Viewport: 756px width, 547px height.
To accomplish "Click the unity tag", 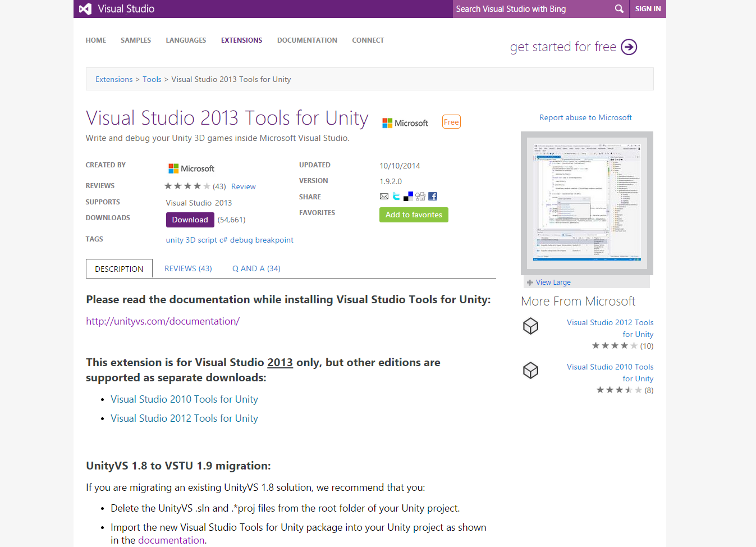I will click(175, 240).
